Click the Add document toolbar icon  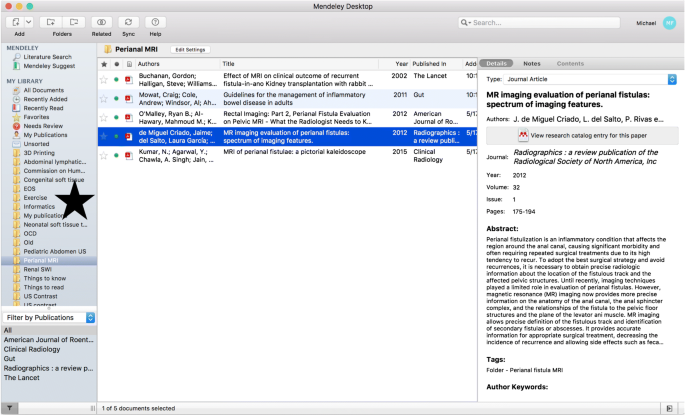15,22
